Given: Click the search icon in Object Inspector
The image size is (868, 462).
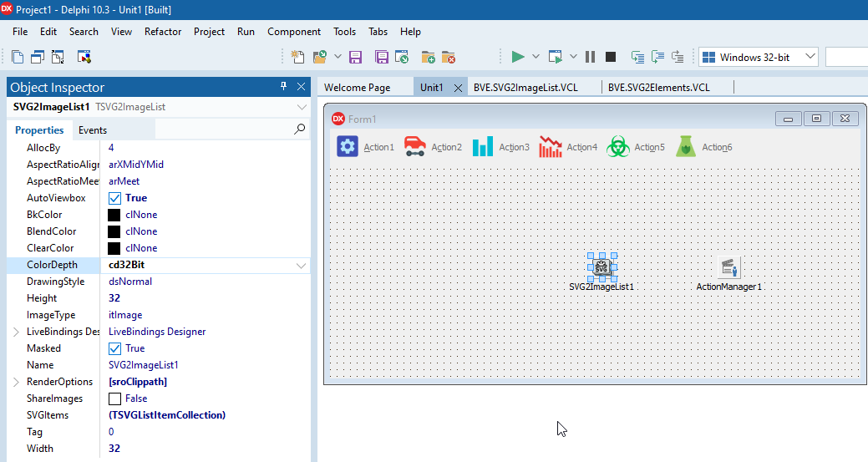Looking at the screenshot, I should coord(300,129).
